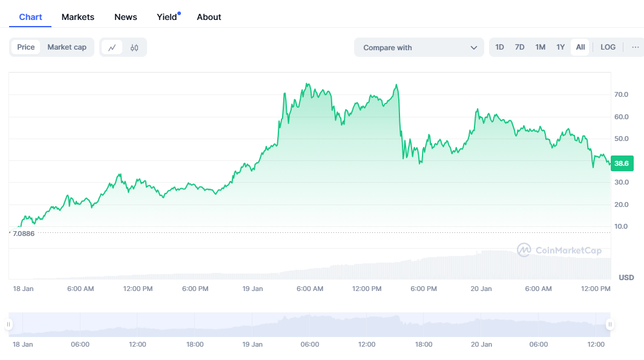Set chart range to 7D
This screenshot has width=644, height=360.
coord(520,47)
